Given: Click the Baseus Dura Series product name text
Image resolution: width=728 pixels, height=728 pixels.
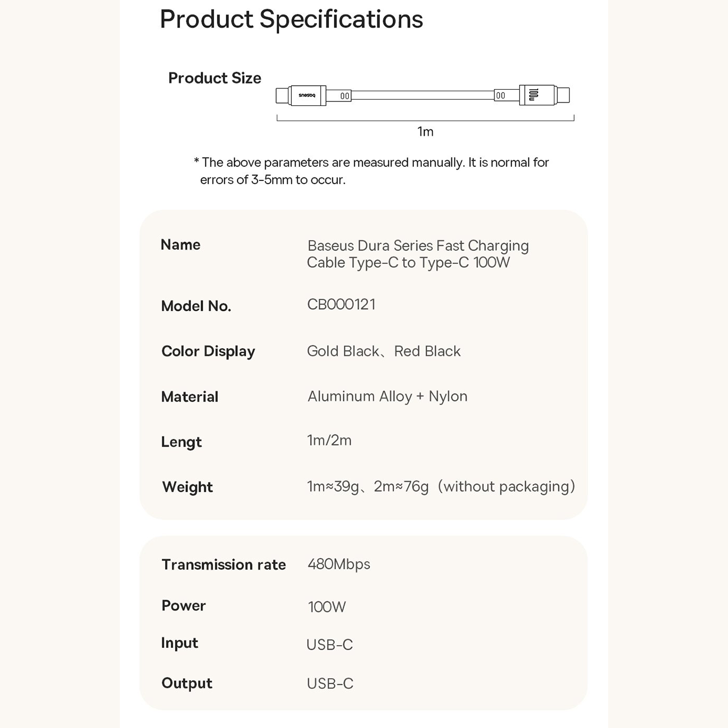Looking at the screenshot, I should tap(418, 254).
